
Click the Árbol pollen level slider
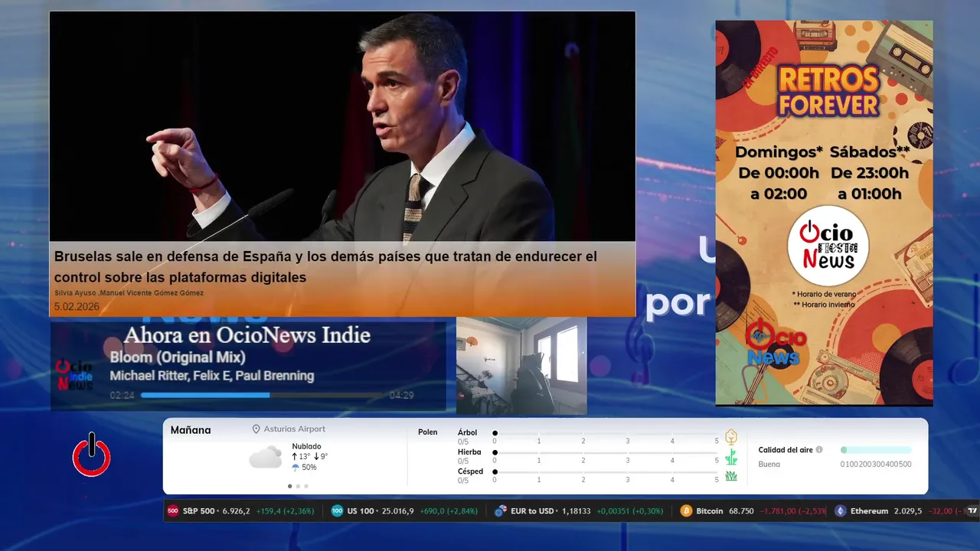click(x=606, y=433)
